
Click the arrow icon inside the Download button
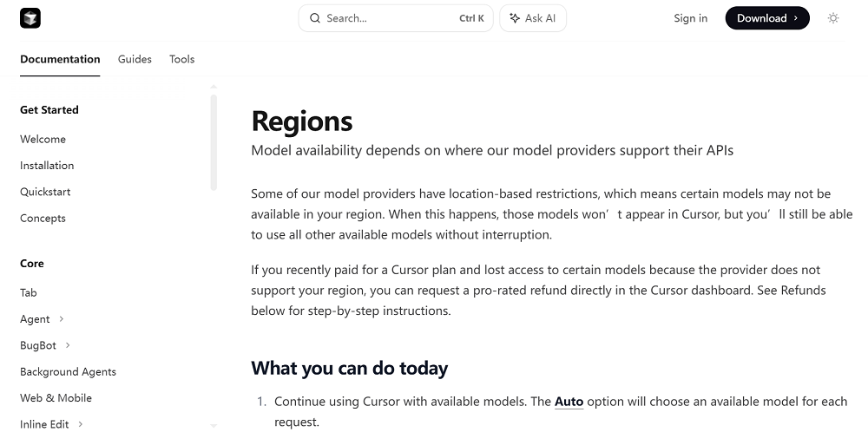(795, 18)
